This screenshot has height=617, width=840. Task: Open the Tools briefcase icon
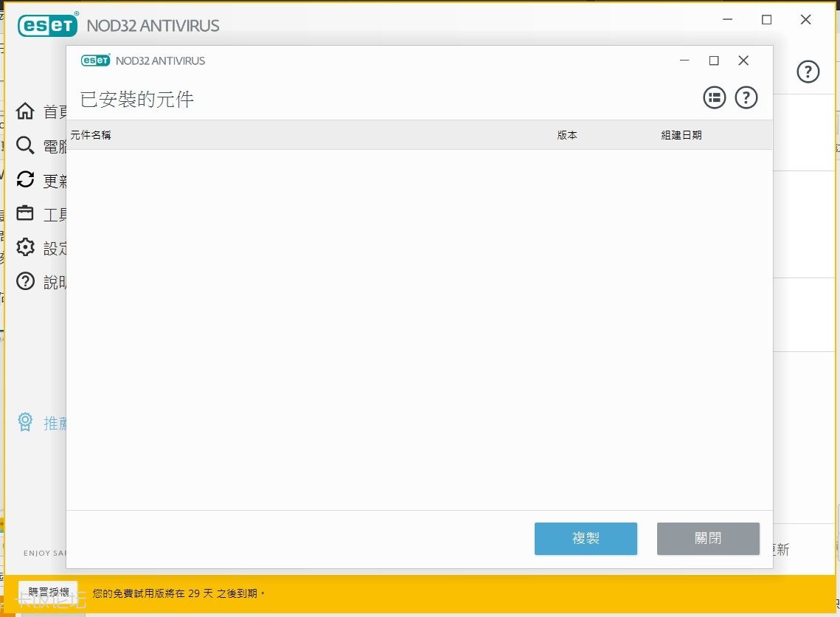pos(26,213)
